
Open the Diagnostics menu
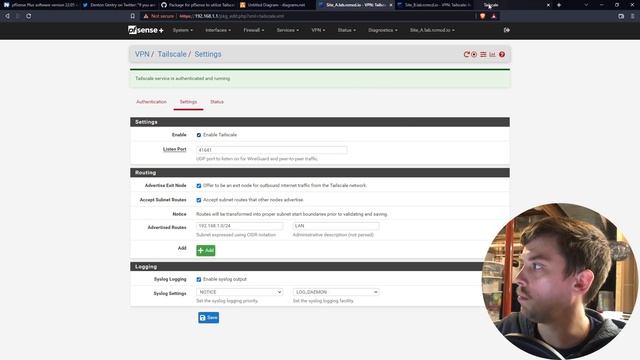click(382, 30)
